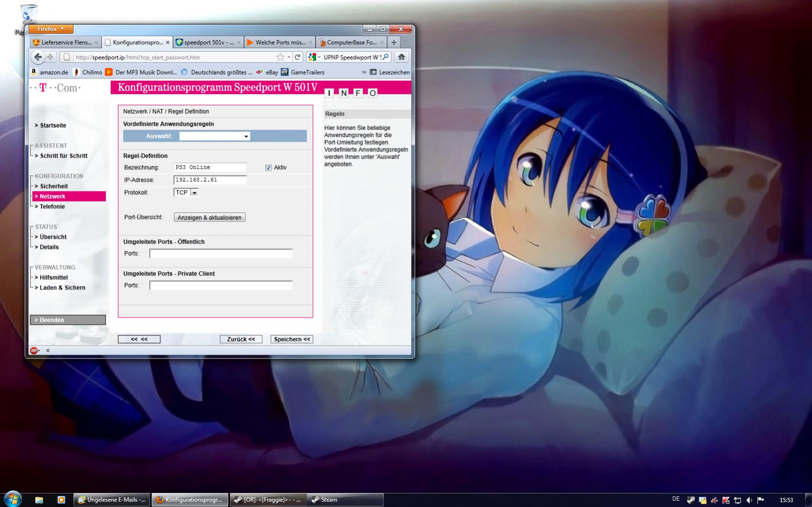
Task: Open the clock showing 15:53
Action: tap(786, 500)
